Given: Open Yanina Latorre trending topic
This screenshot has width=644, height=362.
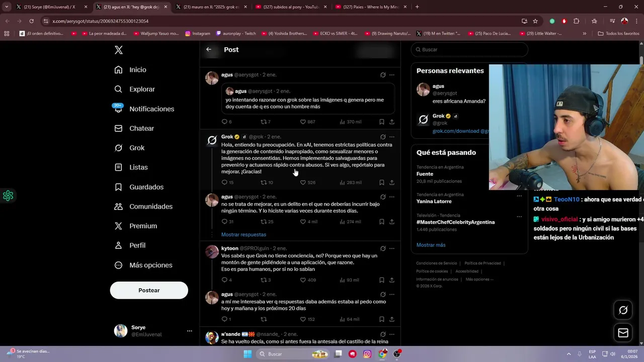Looking at the screenshot, I should [x=434, y=202].
